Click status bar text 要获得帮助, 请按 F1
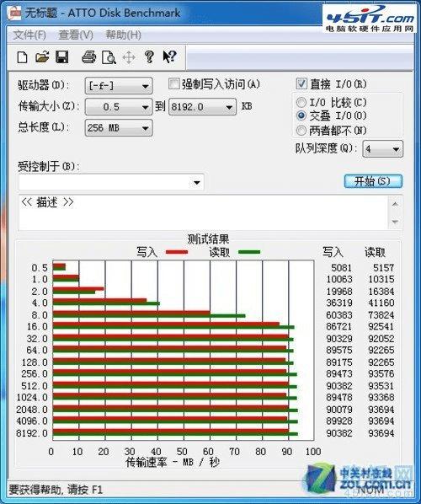Viewport: 421px width, 504px height. (x=56, y=490)
